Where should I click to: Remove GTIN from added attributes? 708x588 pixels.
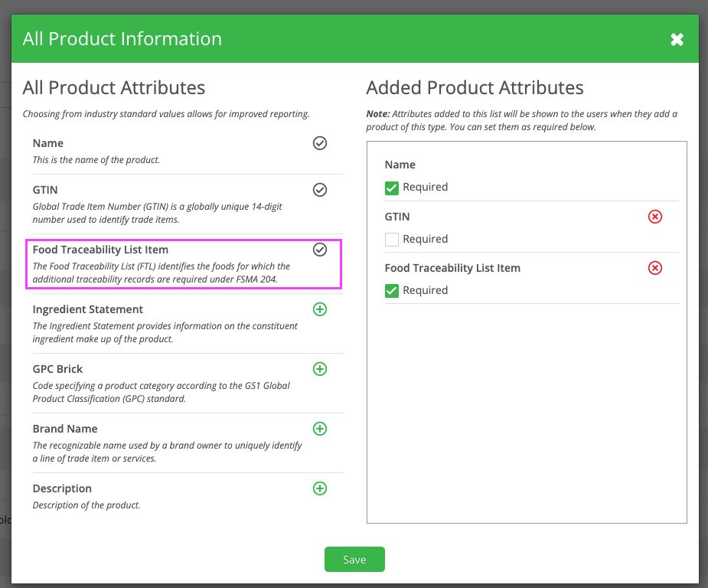(655, 217)
